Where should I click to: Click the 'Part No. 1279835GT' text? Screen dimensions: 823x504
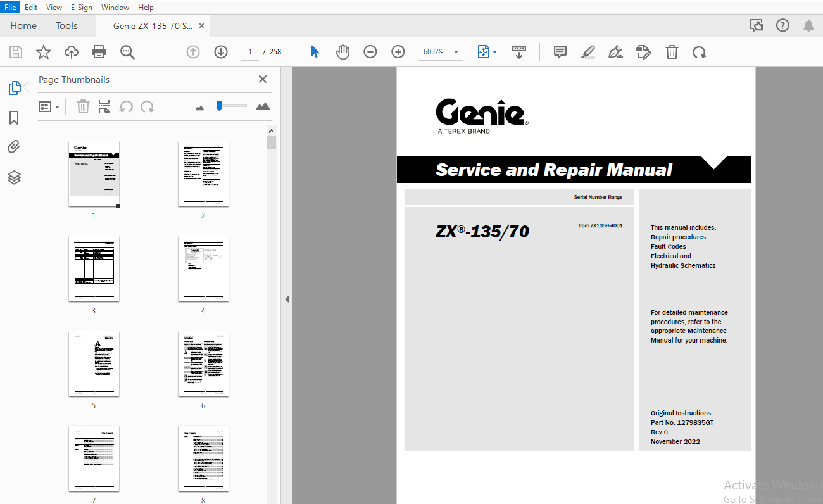tap(682, 422)
